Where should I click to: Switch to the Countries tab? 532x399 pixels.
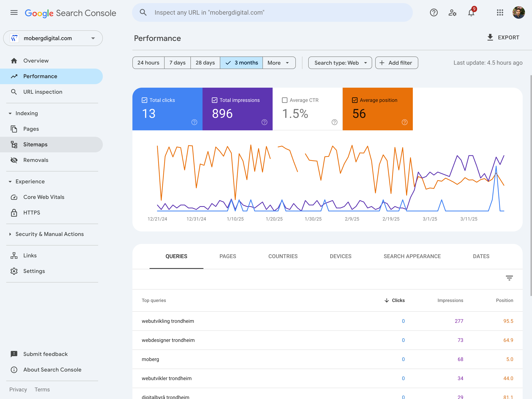point(283,256)
